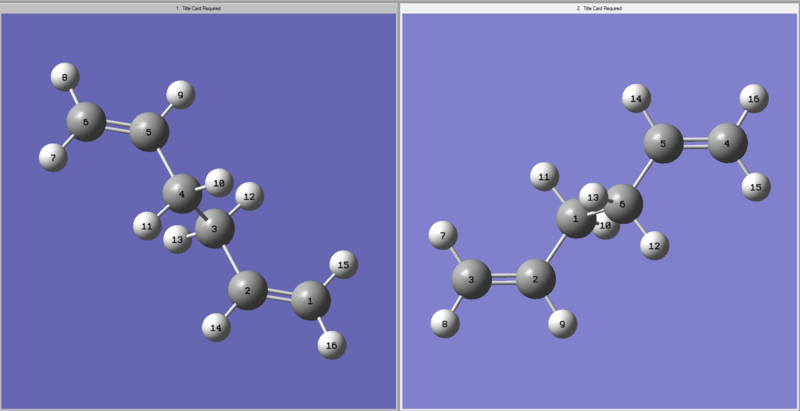Click carbon atom 2 in window 2
Screen dimensions: 800x411
click(536, 279)
